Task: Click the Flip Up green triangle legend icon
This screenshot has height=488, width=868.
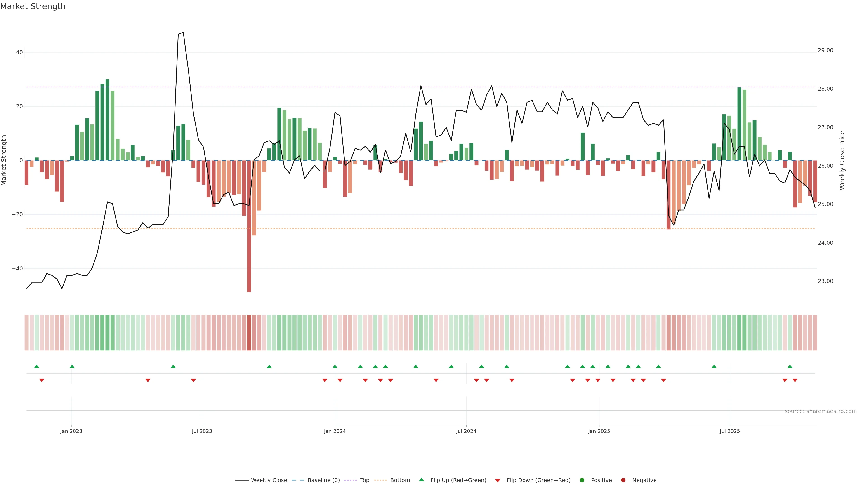Action: (421, 480)
